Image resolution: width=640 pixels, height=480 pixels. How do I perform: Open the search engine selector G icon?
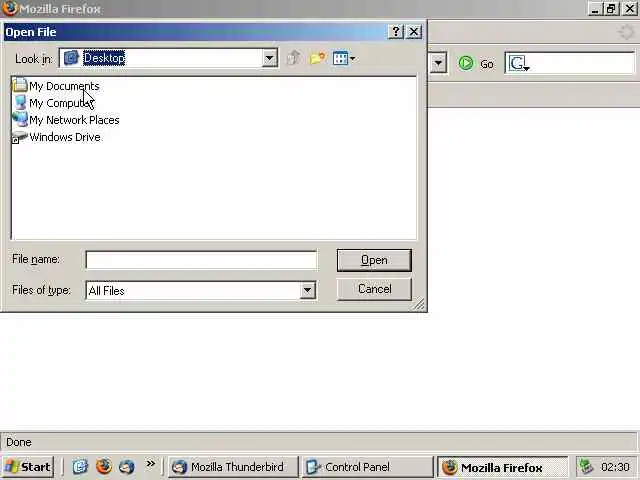pos(519,64)
